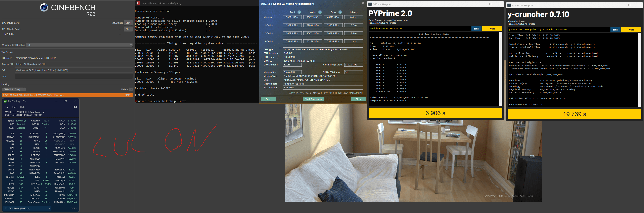Screen dimensions: 644x213
Task: Click 'Prime number : 2,047,999,957 is VALID' line
Action: point(399,98)
